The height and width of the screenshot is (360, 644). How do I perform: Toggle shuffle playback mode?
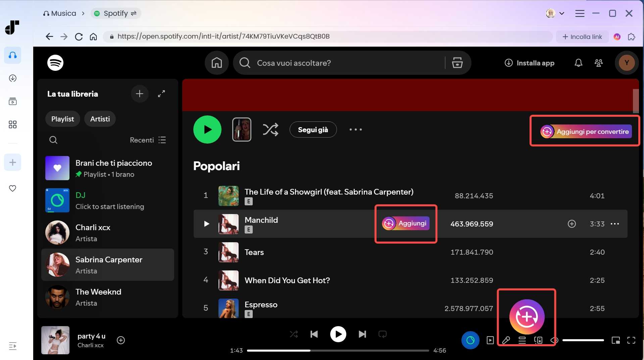294,334
